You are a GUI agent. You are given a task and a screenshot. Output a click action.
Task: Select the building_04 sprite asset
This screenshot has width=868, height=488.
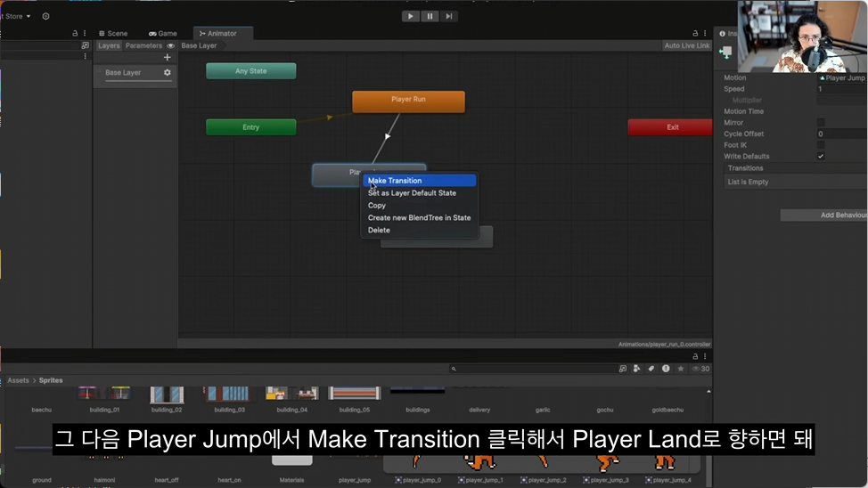[291, 401]
